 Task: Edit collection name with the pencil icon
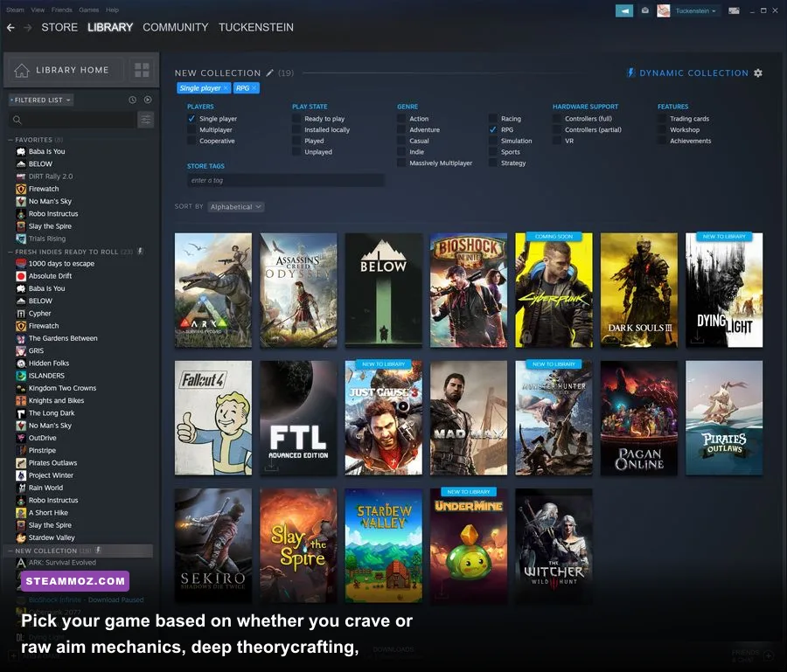point(269,73)
